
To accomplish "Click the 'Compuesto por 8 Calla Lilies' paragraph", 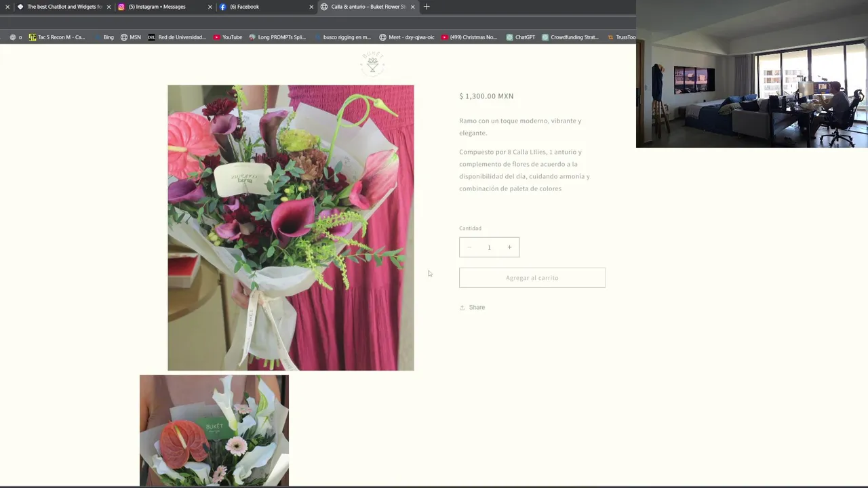I will click(524, 170).
